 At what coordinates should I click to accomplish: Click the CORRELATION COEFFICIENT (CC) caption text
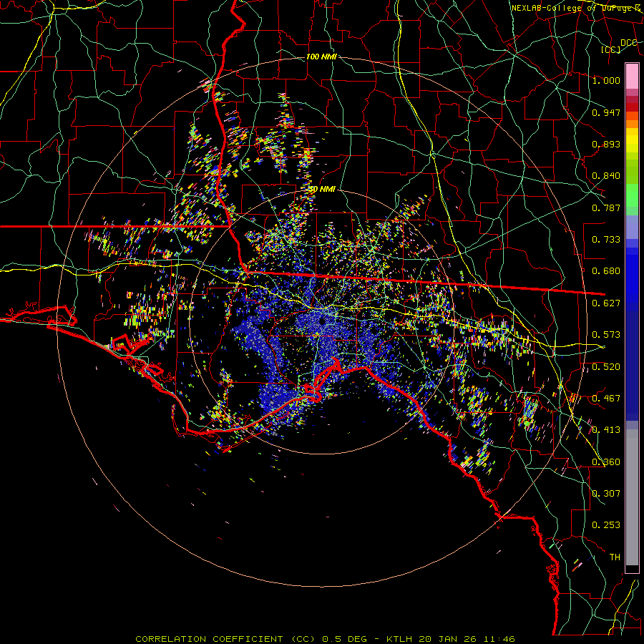[225, 639]
